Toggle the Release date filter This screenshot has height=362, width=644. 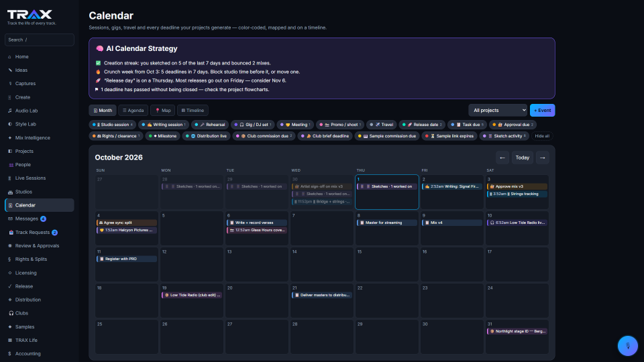click(x=422, y=125)
